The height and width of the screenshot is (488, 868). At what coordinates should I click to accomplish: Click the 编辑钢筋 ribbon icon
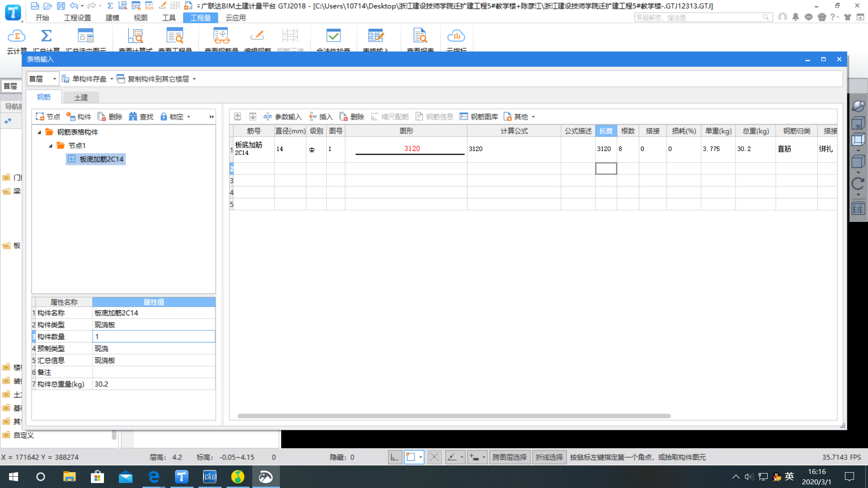tap(257, 36)
